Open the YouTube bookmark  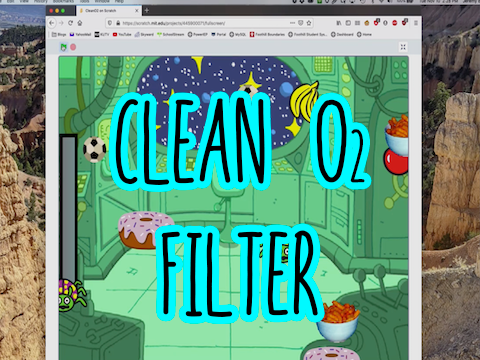pyautogui.click(x=122, y=34)
